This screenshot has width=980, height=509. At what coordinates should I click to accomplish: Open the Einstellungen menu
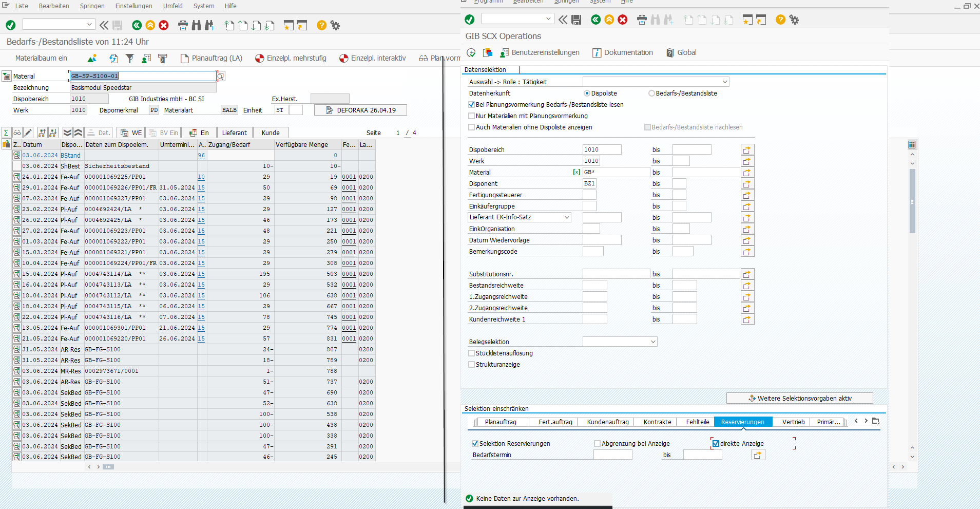coord(133,6)
